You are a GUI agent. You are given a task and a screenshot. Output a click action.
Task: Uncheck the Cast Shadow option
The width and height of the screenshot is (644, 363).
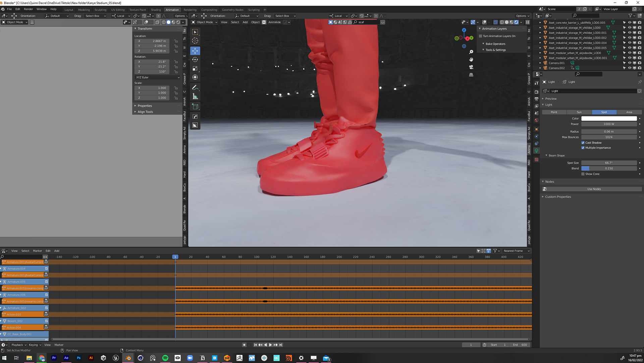point(583,143)
